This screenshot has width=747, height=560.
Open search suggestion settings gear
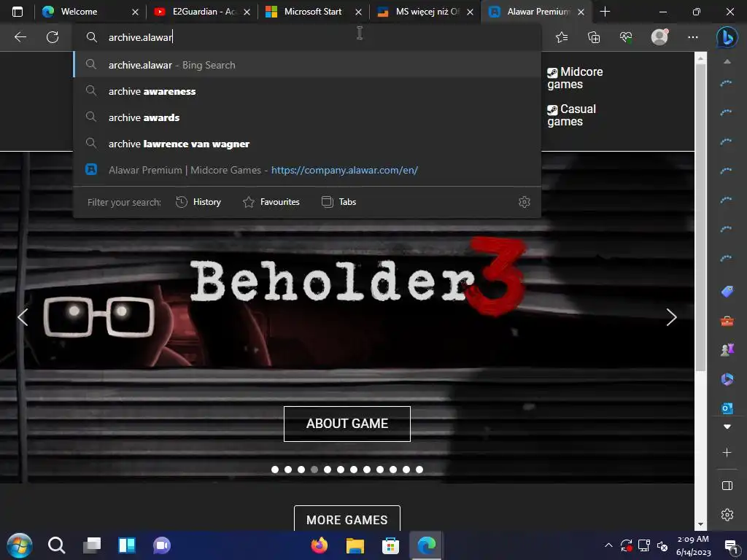point(524,202)
